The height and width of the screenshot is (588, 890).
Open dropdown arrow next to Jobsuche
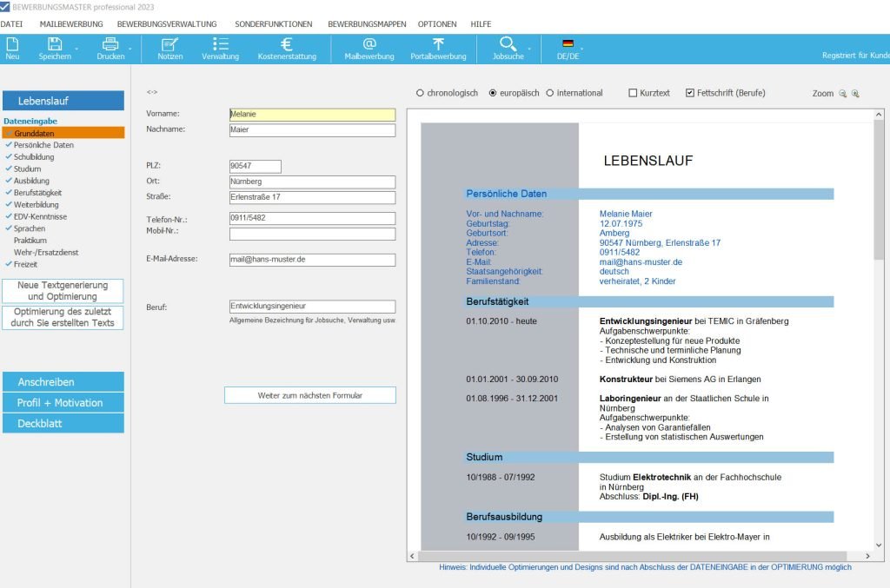pos(529,50)
